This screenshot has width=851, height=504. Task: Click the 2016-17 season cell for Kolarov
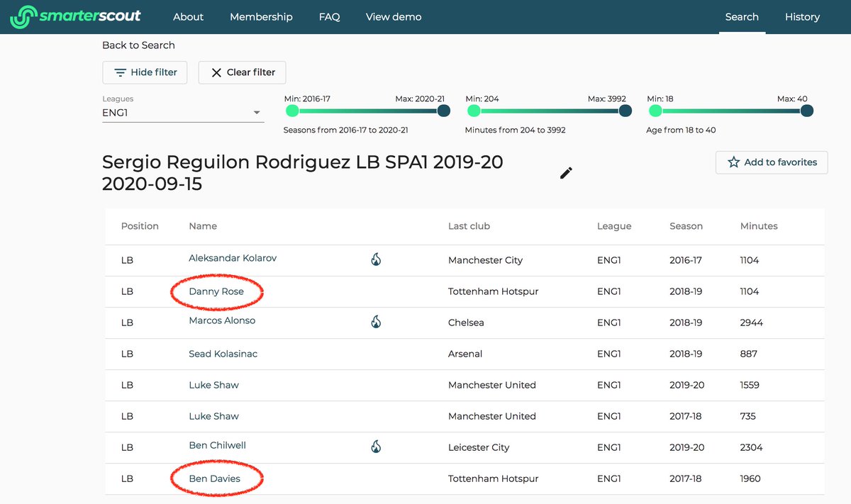[x=686, y=260]
